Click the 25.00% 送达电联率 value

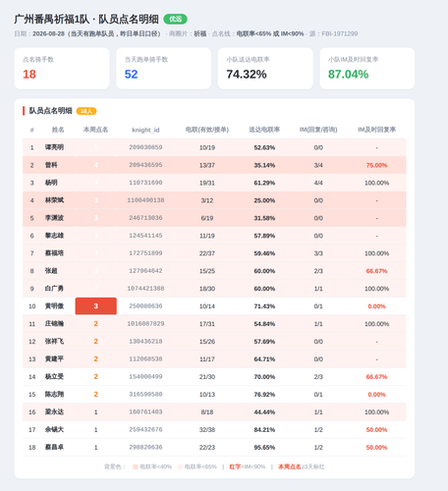(x=264, y=200)
